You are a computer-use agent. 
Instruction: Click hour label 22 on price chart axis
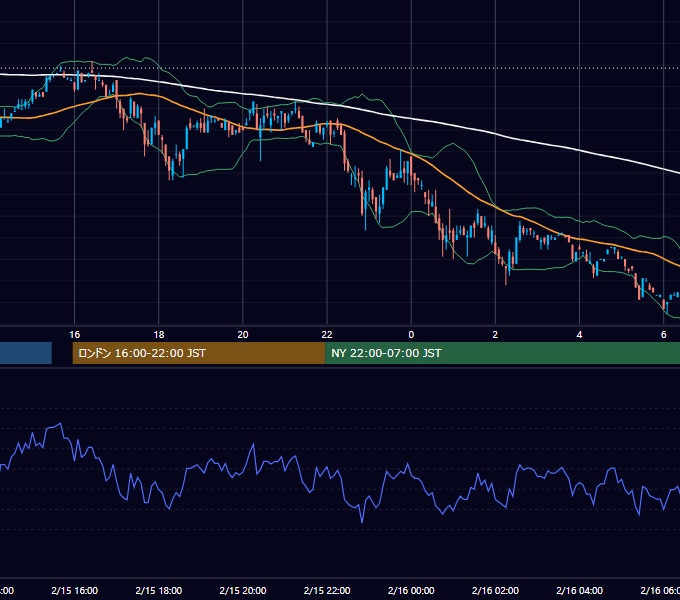click(x=327, y=334)
